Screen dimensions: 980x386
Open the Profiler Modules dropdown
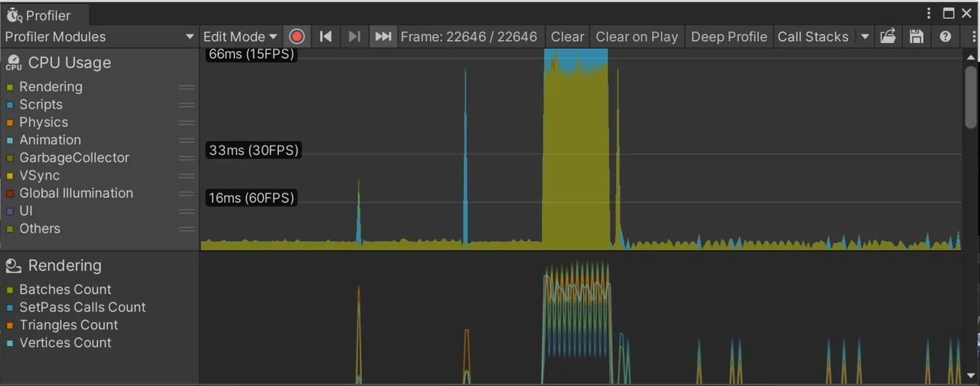pos(99,37)
